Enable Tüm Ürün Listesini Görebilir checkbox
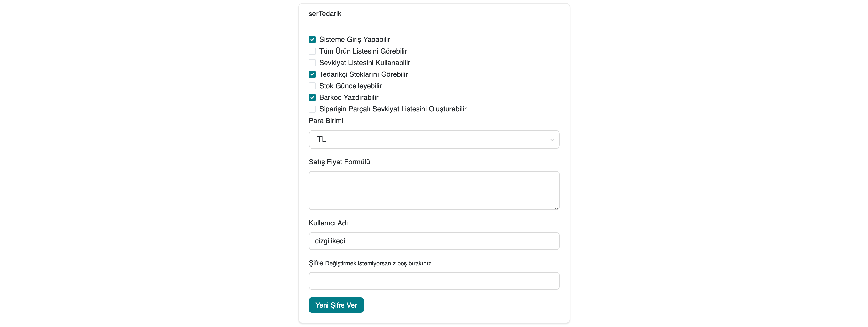Image resolution: width=868 pixels, height=327 pixels. click(312, 51)
